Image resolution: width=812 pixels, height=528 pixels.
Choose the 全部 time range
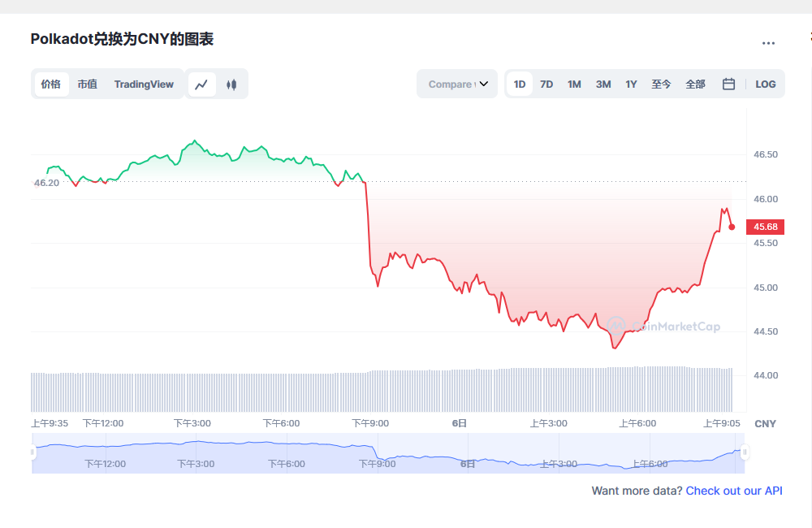[696, 84]
